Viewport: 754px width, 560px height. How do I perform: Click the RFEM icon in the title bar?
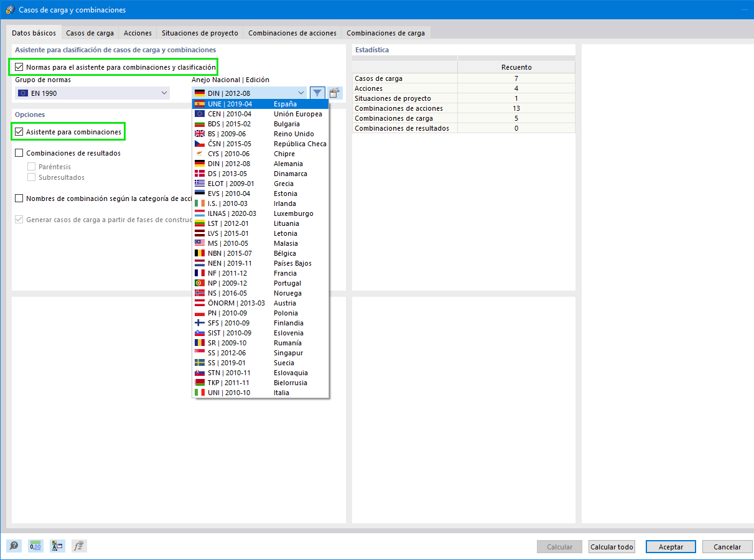tap(9, 10)
